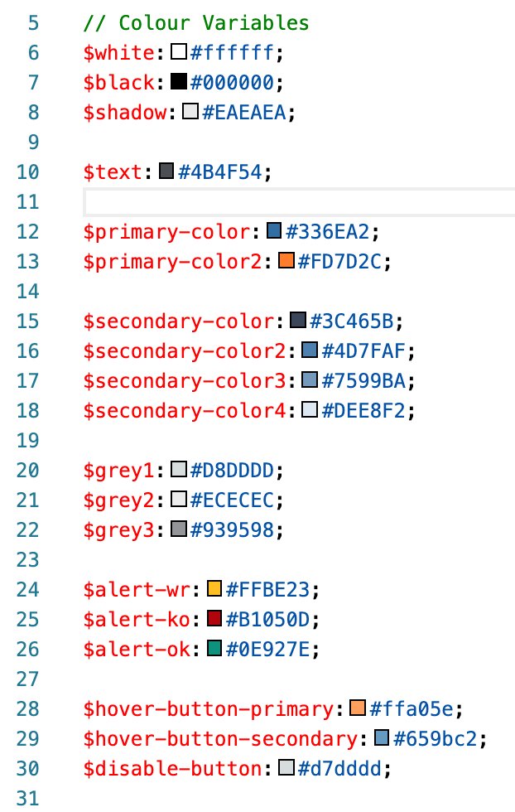Click the #FFBE23 hex value
The height and width of the screenshot is (812, 515).
point(268,590)
